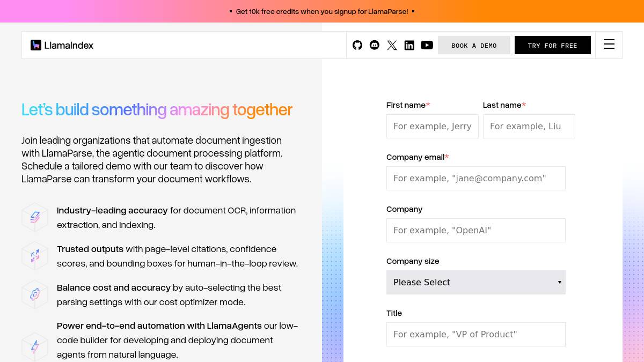The image size is (644, 362).
Task: Focus the Company email field
Action: point(475,178)
